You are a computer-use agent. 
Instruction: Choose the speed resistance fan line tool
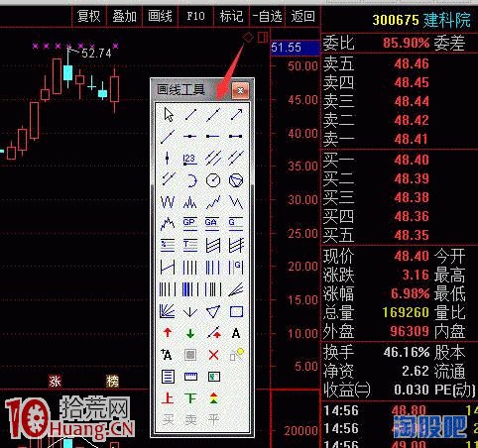coord(236,289)
